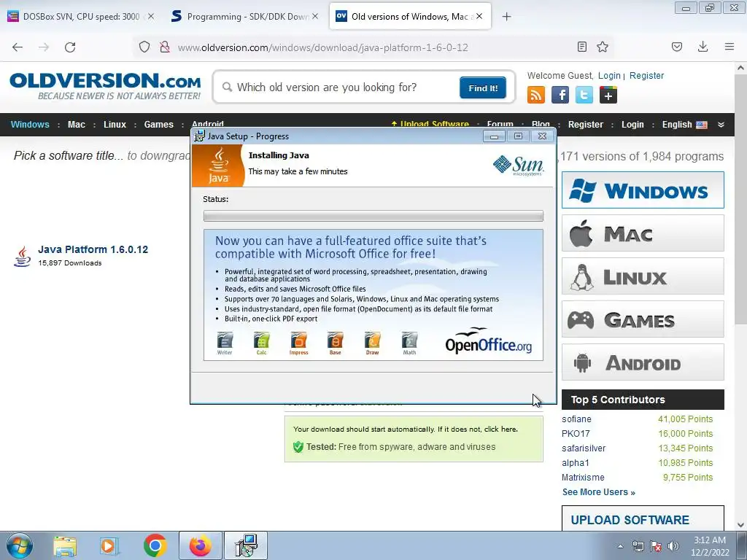Open contributor safarisilver's profile
747x560 pixels.
click(584, 448)
